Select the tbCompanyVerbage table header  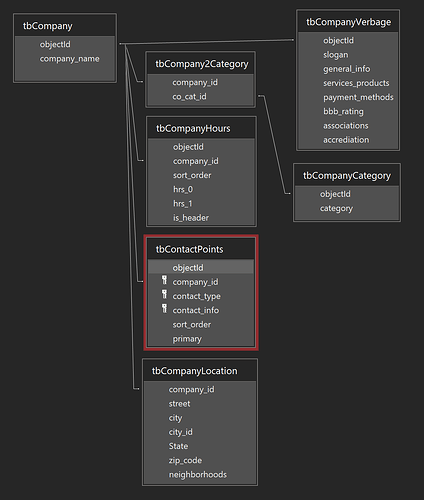[348, 22]
